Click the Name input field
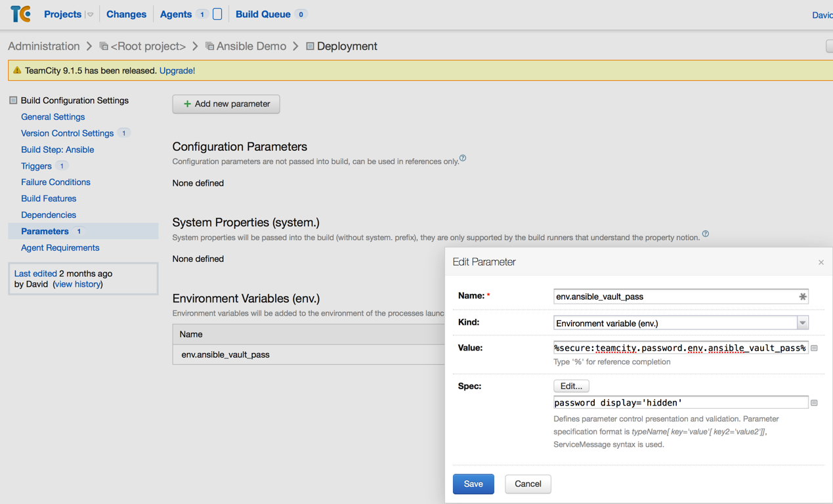This screenshot has width=833, height=504. click(681, 297)
